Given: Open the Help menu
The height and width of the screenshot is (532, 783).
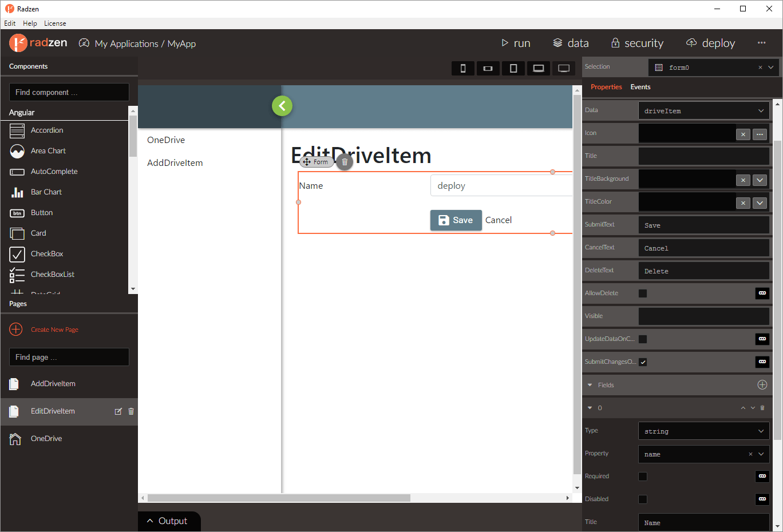Looking at the screenshot, I should coord(30,23).
